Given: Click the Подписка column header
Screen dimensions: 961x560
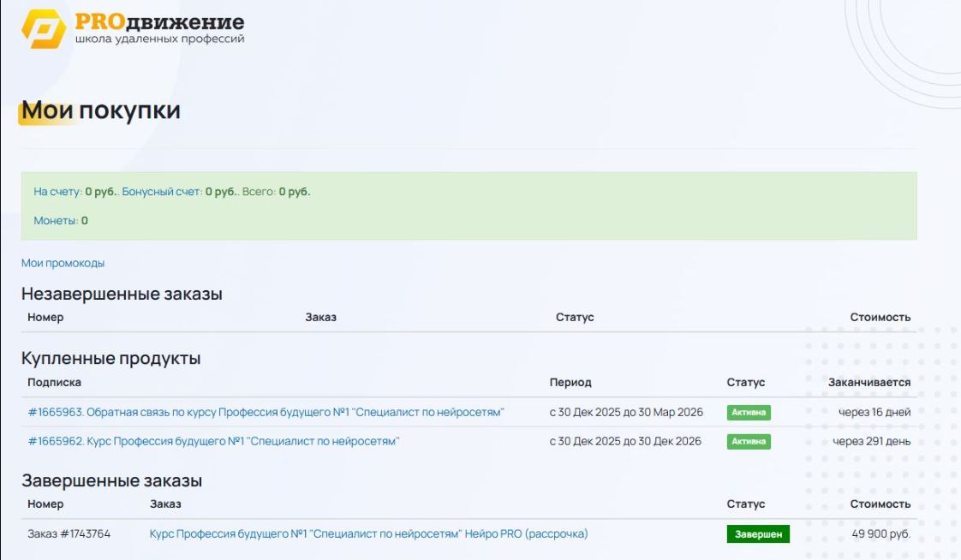Looking at the screenshot, I should (54, 382).
